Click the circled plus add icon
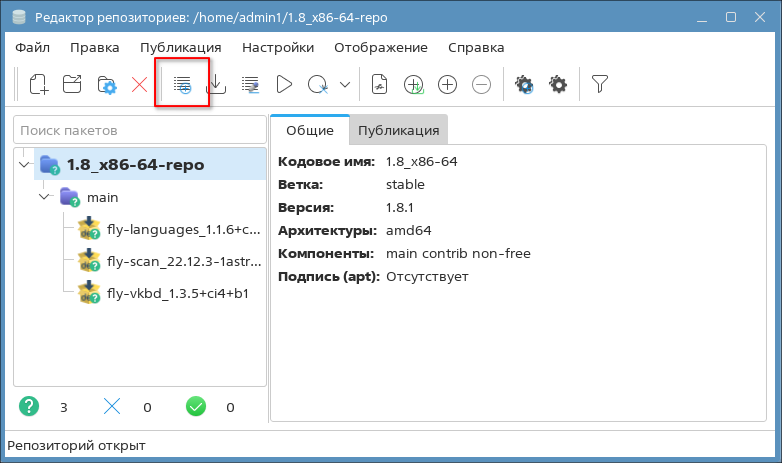782x463 pixels. pyautogui.click(x=448, y=85)
